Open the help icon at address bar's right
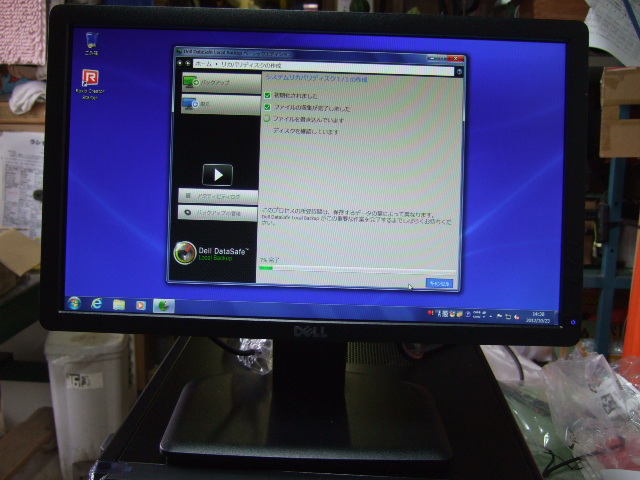This screenshot has width=640, height=480. click(459, 72)
